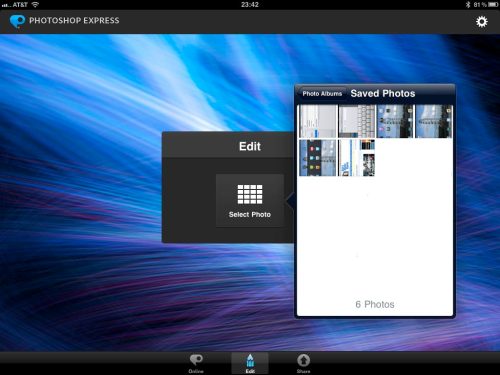Tap the 23:42 clock in status bar

click(x=250, y=5)
